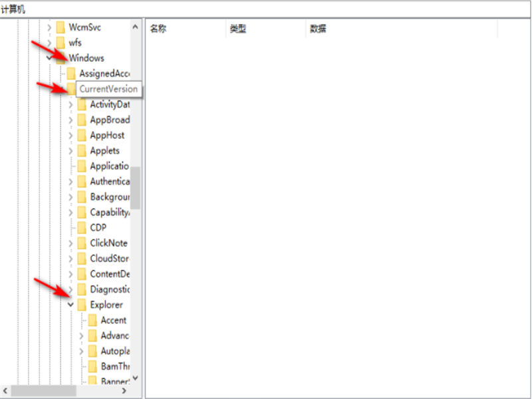Click inside the CurrentVersion rename box
The image size is (532, 399).
108,88
